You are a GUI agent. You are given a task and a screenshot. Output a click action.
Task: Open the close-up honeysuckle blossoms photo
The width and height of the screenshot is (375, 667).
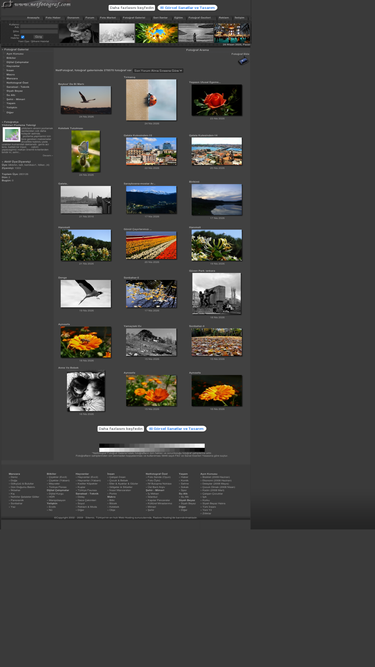pyautogui.click(x=217, y=245)
